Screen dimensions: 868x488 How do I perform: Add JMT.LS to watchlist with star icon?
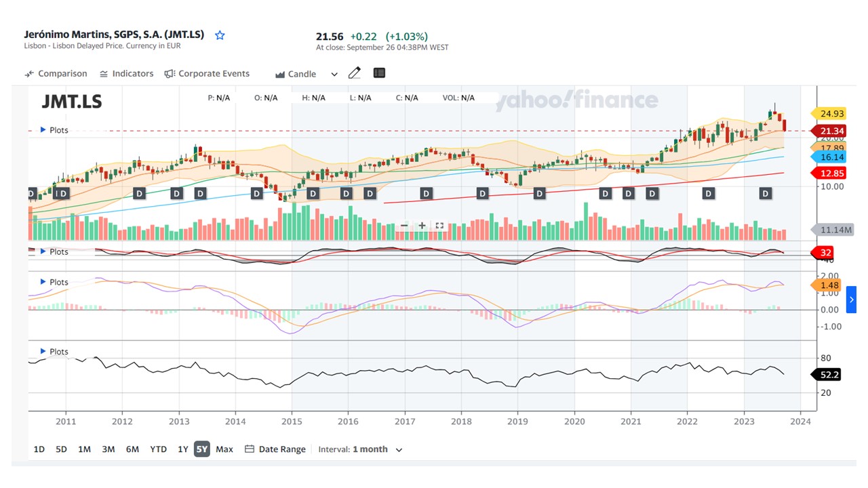[220, 35]
